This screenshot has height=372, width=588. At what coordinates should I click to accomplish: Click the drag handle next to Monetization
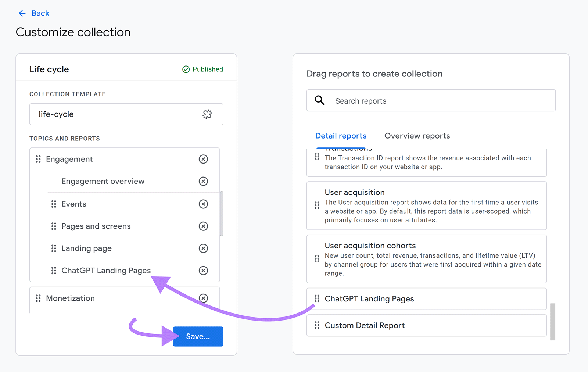(x=39, y=298)
